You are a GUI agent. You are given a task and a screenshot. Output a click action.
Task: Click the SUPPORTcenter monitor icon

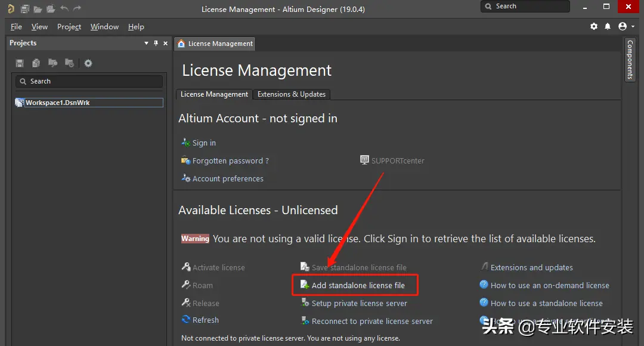click(x=364, y=160)
